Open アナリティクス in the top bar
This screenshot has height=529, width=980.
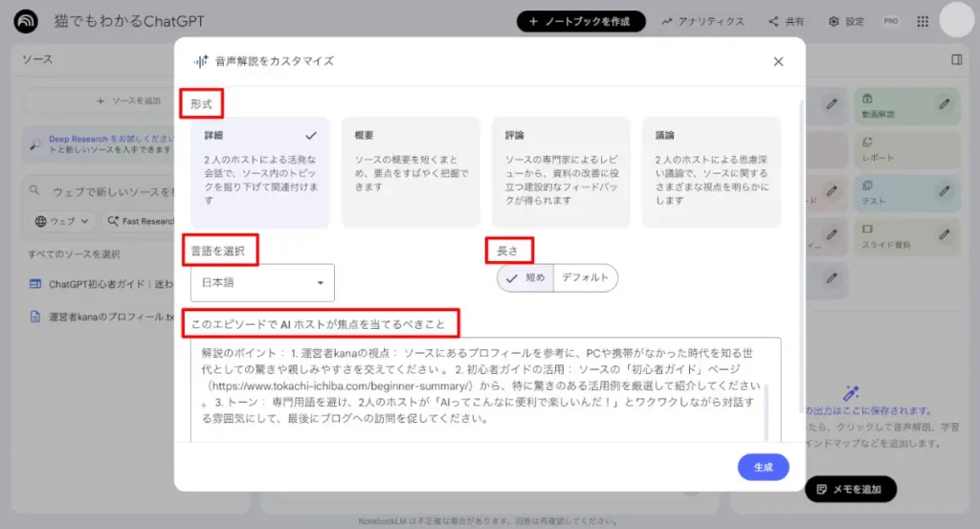(703, 21)
